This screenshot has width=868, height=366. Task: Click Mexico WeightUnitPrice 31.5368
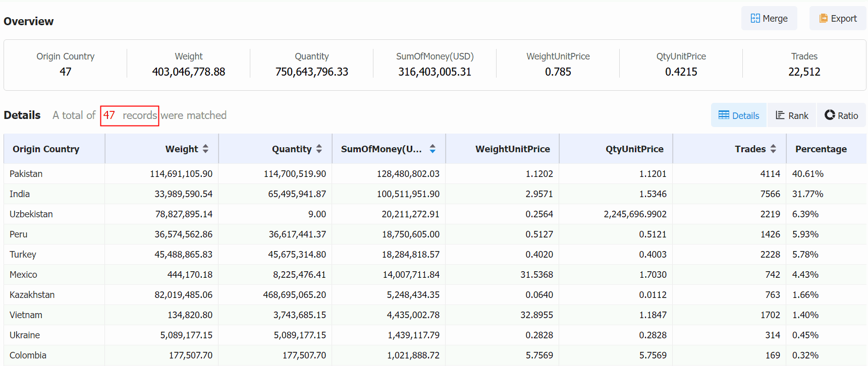pyautogui.click(x=537, y=275)
